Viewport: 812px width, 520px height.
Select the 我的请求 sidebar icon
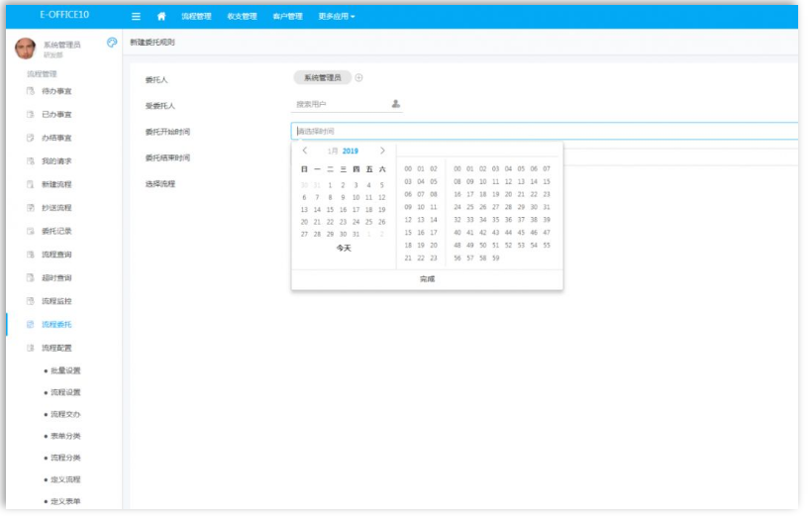(x=30, y=161)
